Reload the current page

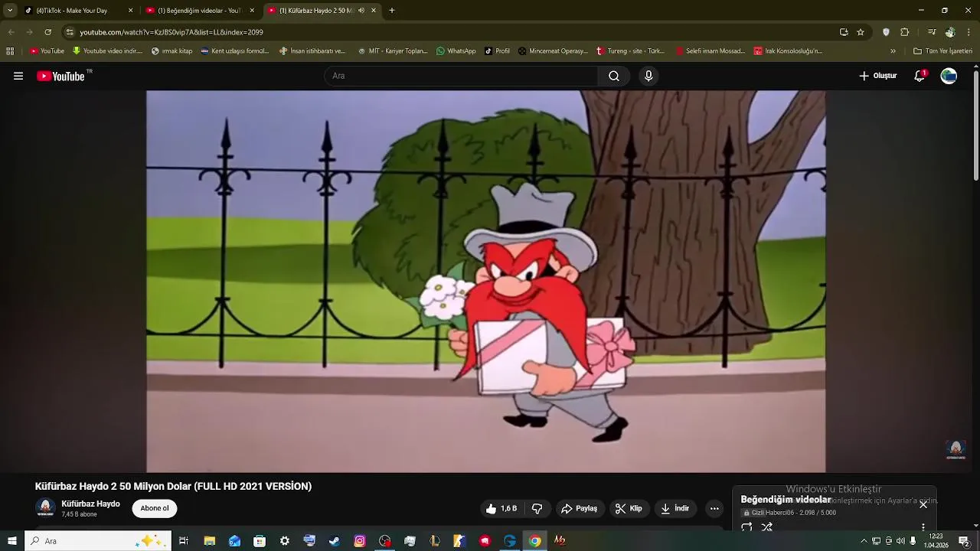point(47,32)
